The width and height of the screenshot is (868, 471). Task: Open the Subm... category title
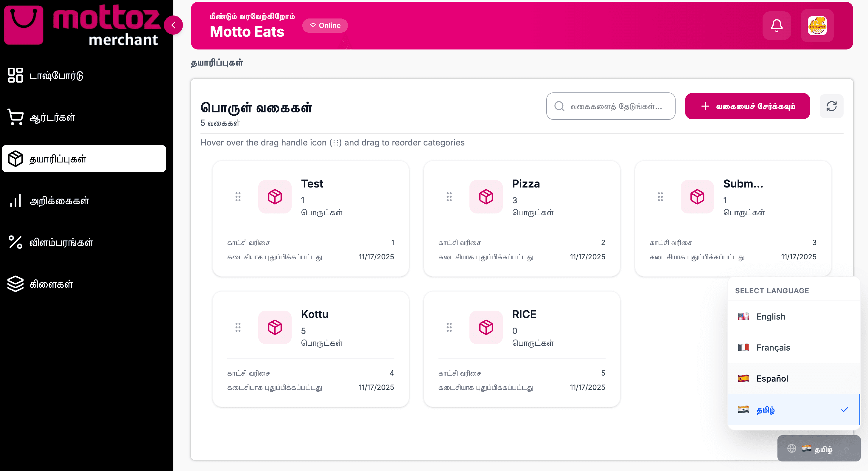click(743, 184)
